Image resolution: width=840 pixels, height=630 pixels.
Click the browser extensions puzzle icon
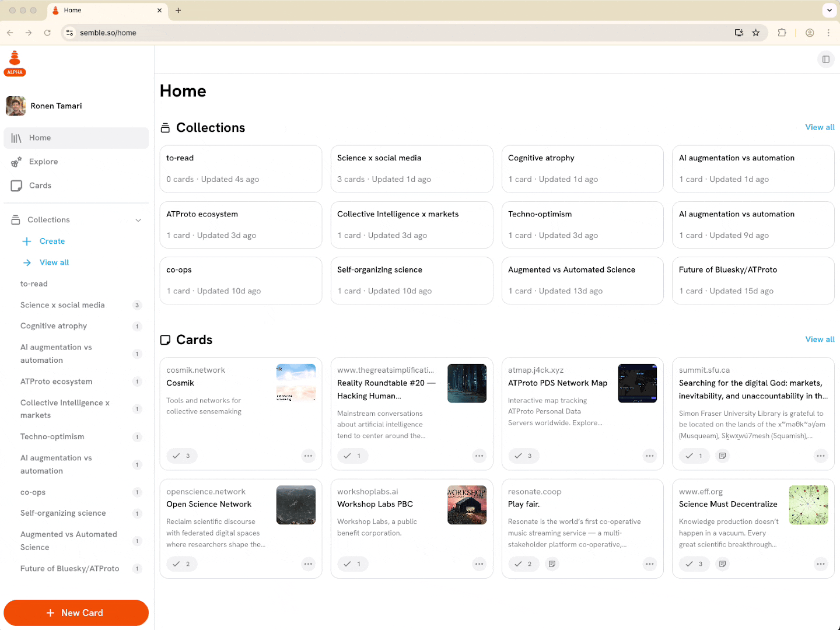pos(782,33)
